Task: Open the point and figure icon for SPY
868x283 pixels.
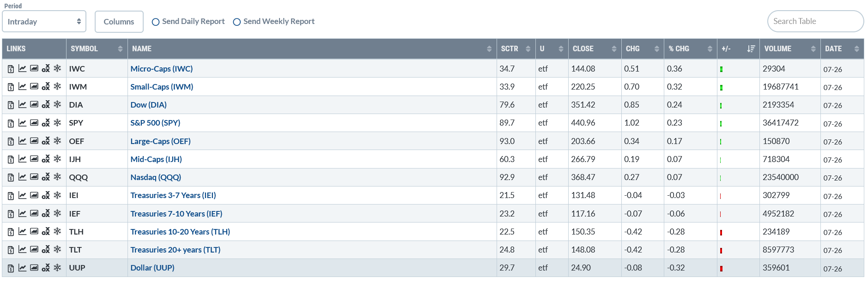Action: [46, 123]
